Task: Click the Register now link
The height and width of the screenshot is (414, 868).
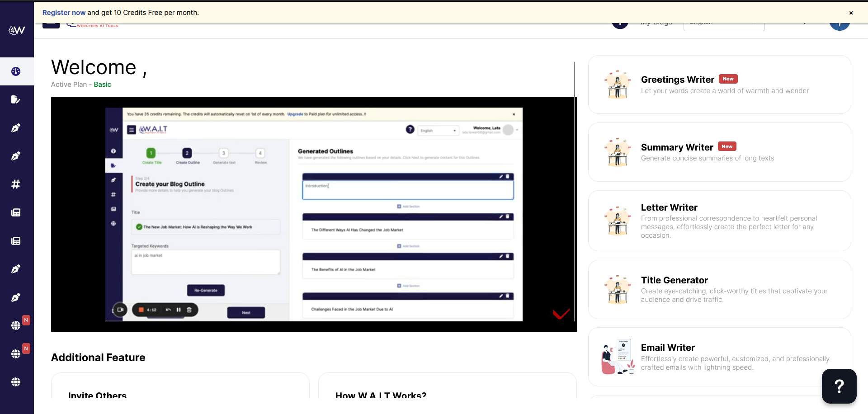Action: 64,13
